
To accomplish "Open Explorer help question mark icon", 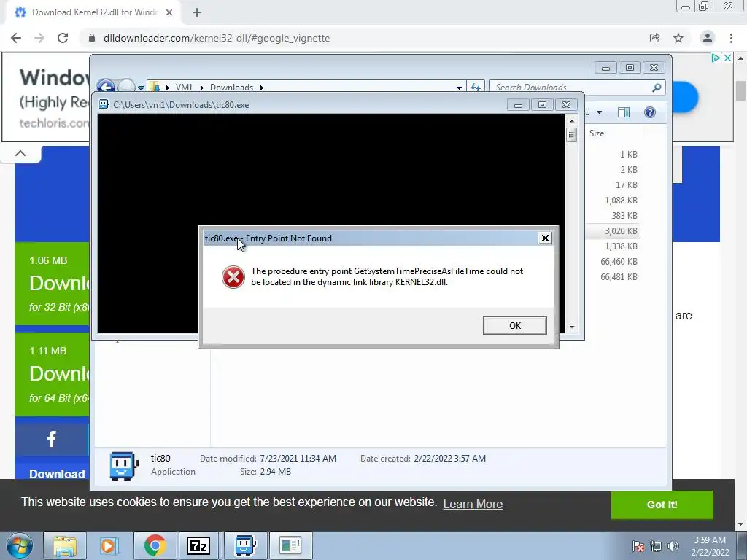I will [x=650, y=112].
